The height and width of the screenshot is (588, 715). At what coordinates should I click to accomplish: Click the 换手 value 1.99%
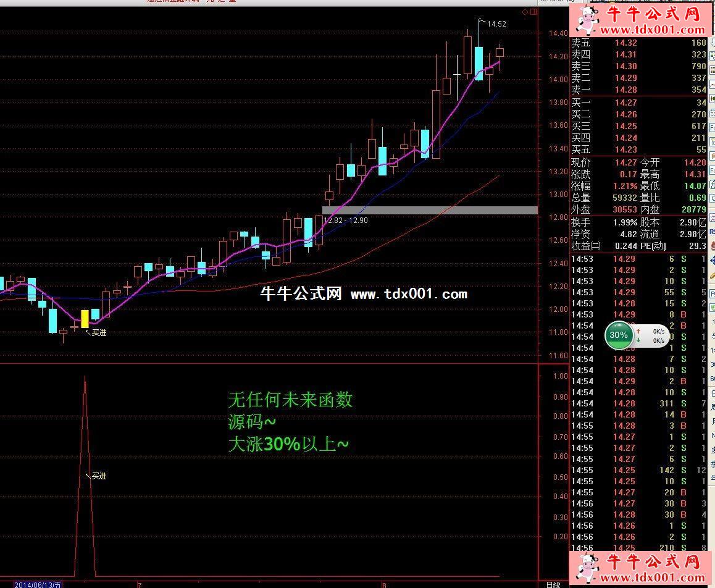pos(625,222)
